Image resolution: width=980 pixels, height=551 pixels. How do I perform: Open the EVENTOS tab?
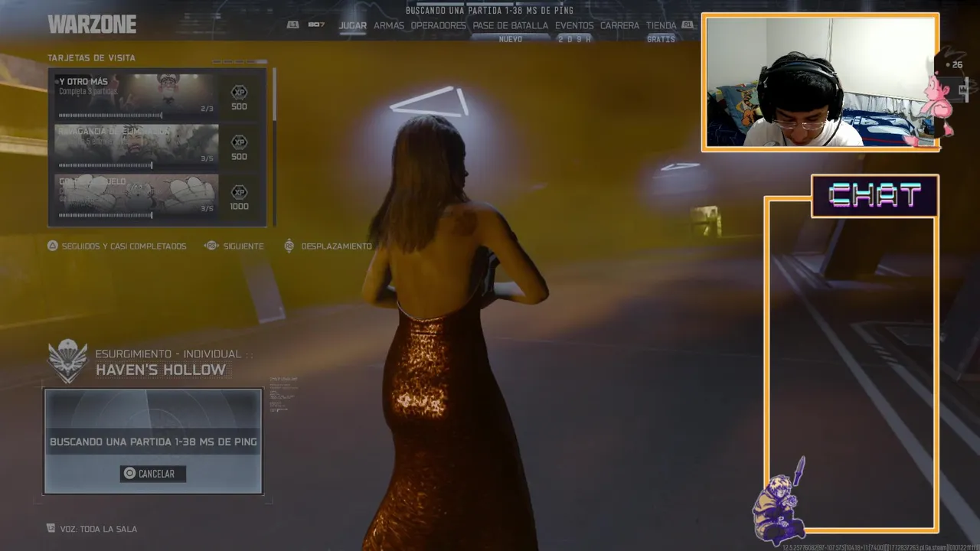click(574, 25)
